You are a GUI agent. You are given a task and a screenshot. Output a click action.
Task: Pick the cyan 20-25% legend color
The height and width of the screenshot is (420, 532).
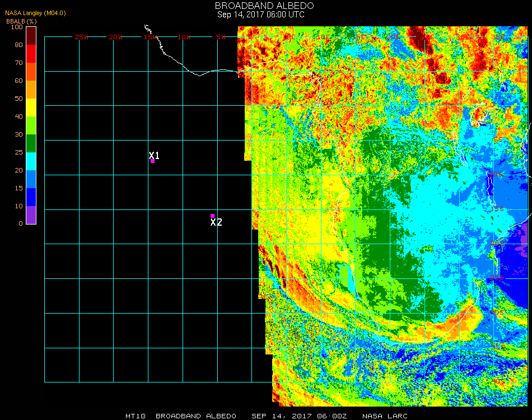click(x=31, y=161)
